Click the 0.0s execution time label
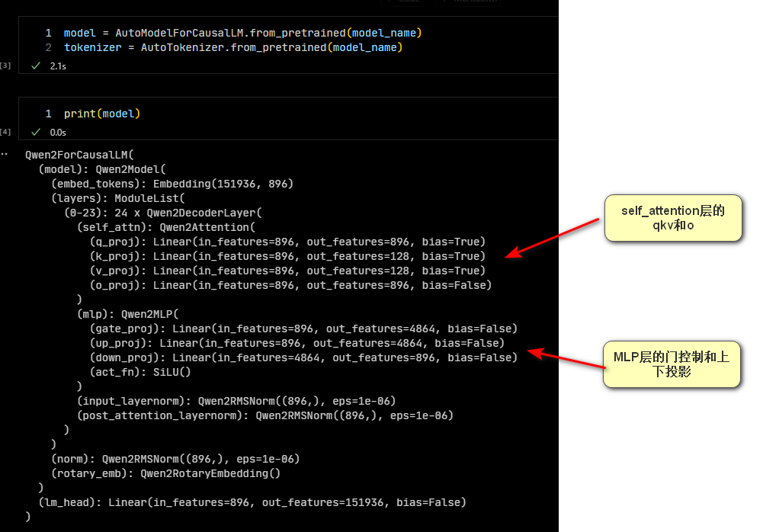Image resolution: width=779 pixels, height=532 pixels. (58, 132)
